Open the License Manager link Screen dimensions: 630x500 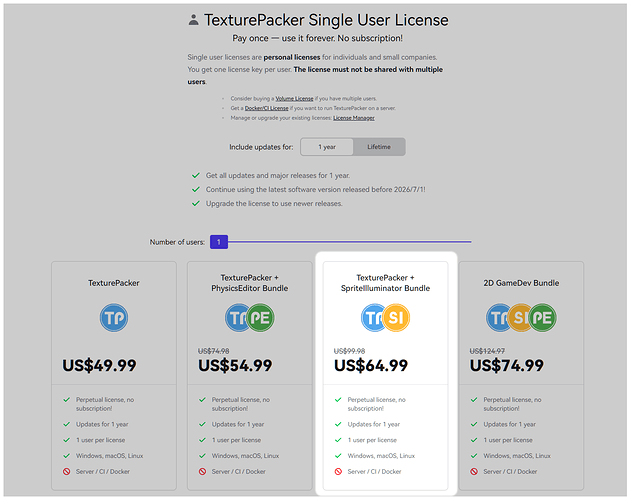tap(354, 118)
